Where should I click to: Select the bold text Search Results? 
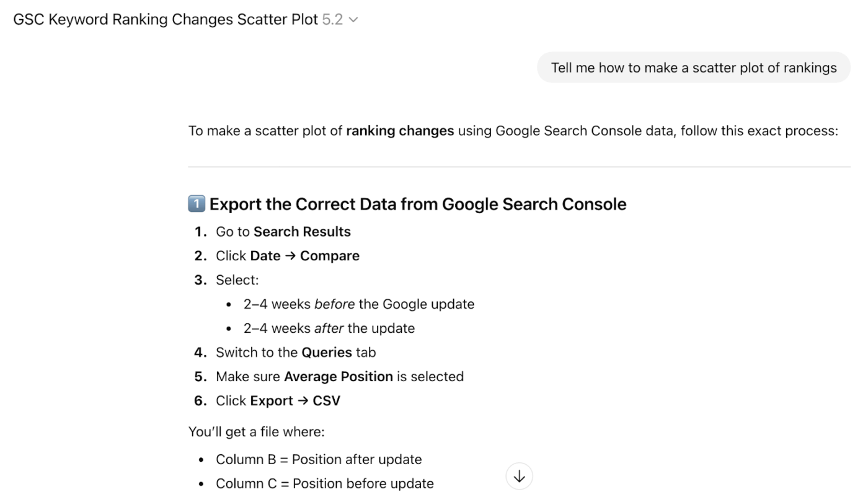coord(302,231)
